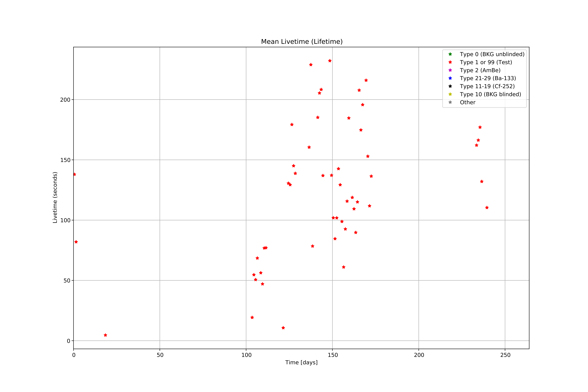588x392 pixels.
Task: Click legend entry 'Type 11-19 (Cf-252)'
Action: [487, 86]
